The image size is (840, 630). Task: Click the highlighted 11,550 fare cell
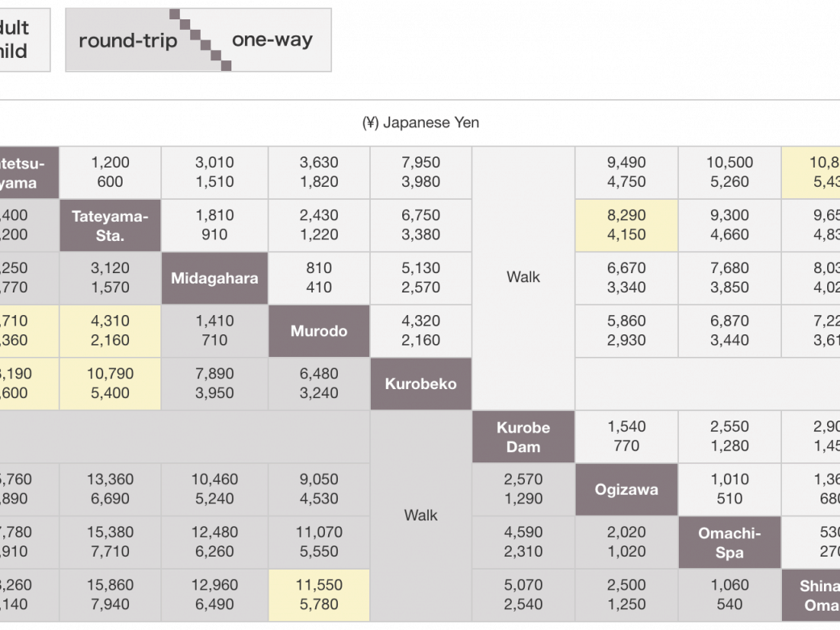318,595
